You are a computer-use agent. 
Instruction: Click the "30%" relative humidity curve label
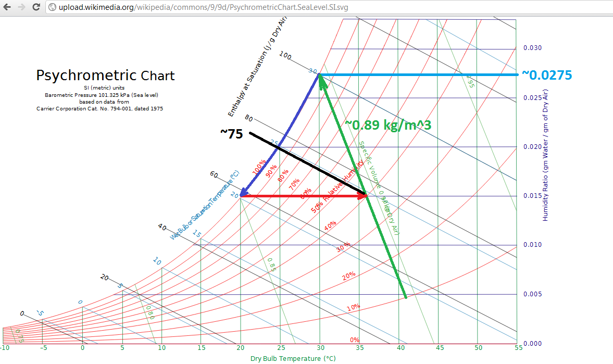343,247
